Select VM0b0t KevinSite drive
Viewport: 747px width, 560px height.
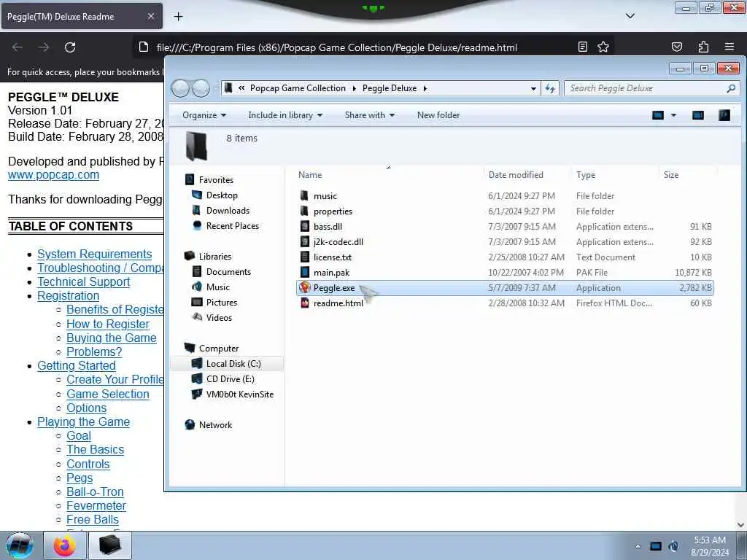[x=240, y=394]
